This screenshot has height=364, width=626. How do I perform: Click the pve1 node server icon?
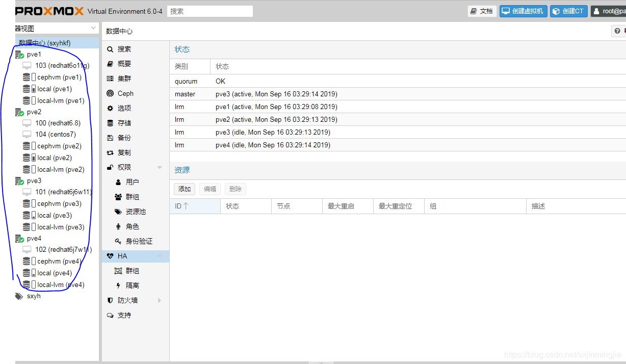[x=20, y=55]
